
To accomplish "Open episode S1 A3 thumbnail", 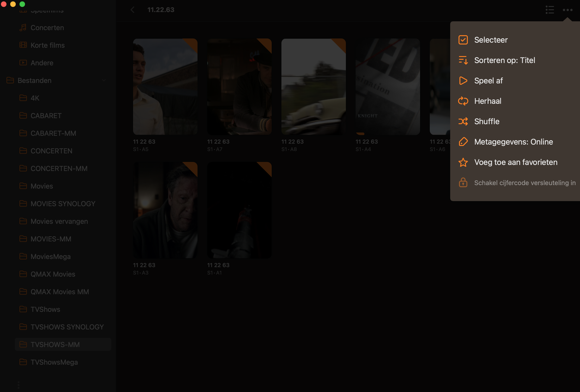I will (165, 210).
